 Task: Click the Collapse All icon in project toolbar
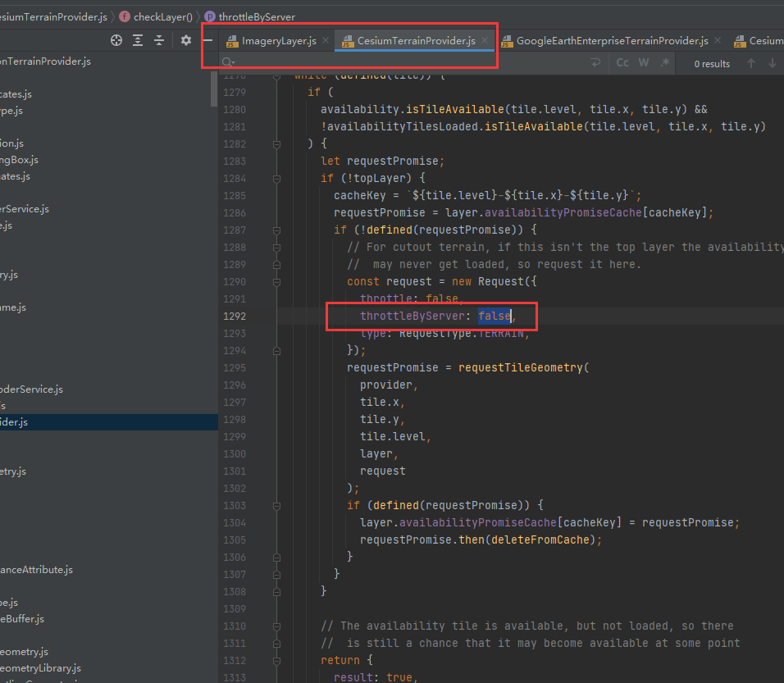159,40
